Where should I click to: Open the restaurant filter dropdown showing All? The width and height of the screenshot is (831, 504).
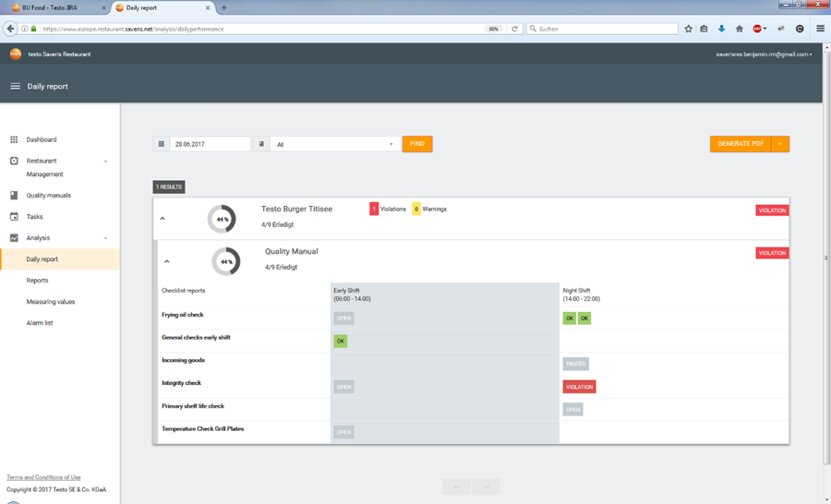click(335, 144)
